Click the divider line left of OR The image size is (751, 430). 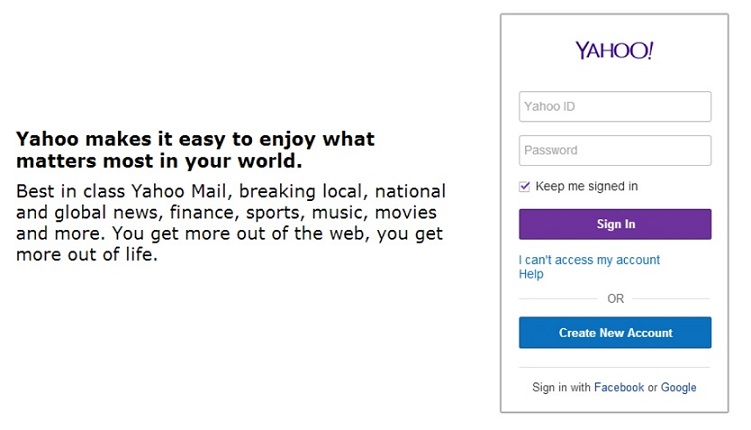[x=558, y=299]
